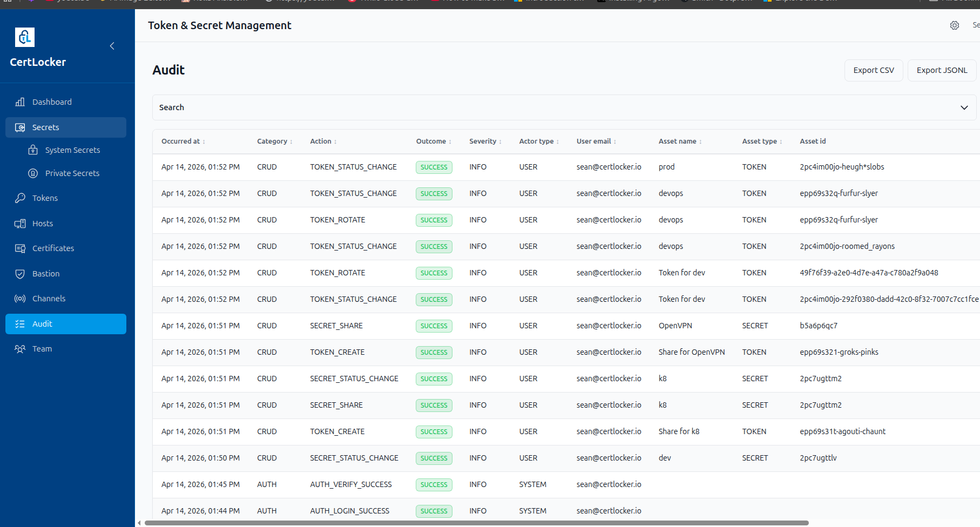Sort by Action column arrows

click(335, 141)
